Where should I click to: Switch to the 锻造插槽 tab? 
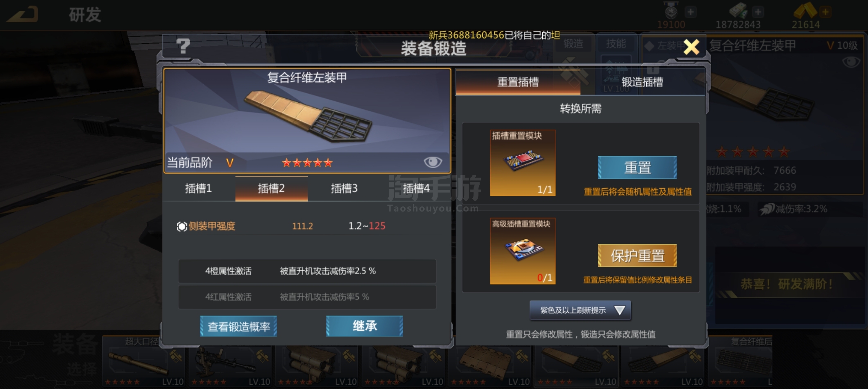point(642,82)
